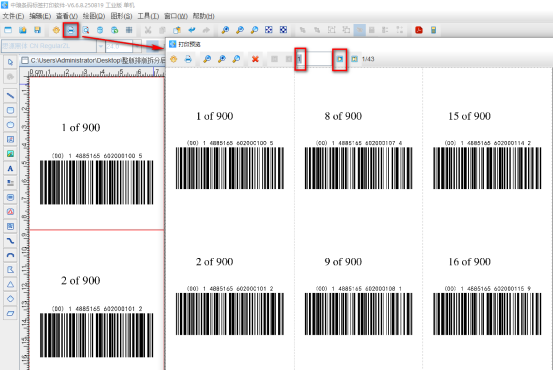Click the first zoom magnifier in preview toolbar
553x371 pixels.
[x=207, y=59]
